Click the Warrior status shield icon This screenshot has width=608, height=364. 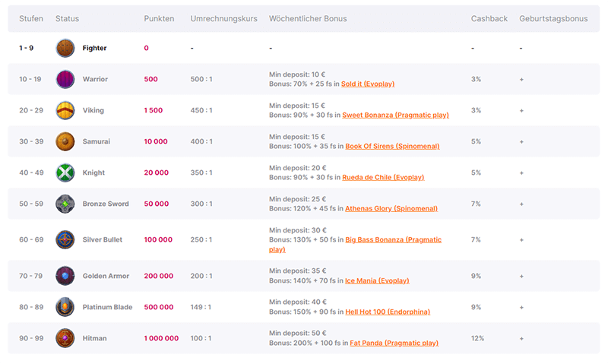(x=65, y=79)
